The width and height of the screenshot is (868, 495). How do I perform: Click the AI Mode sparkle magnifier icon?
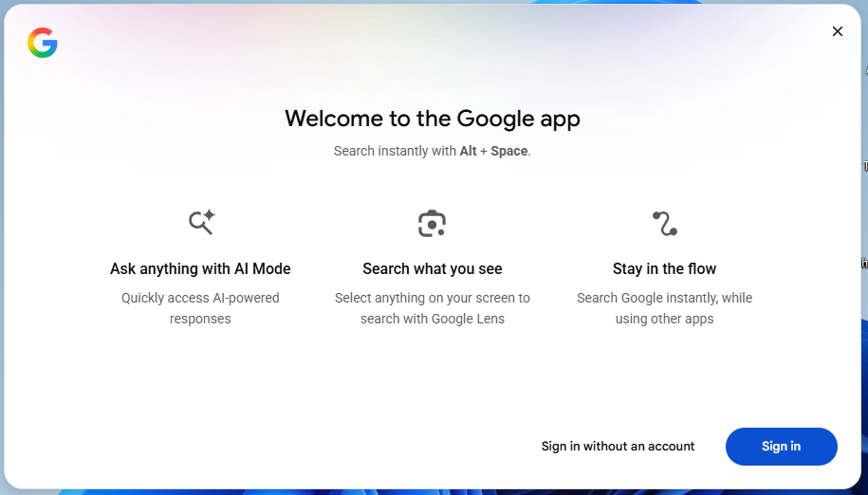click(x=201, y=223)
